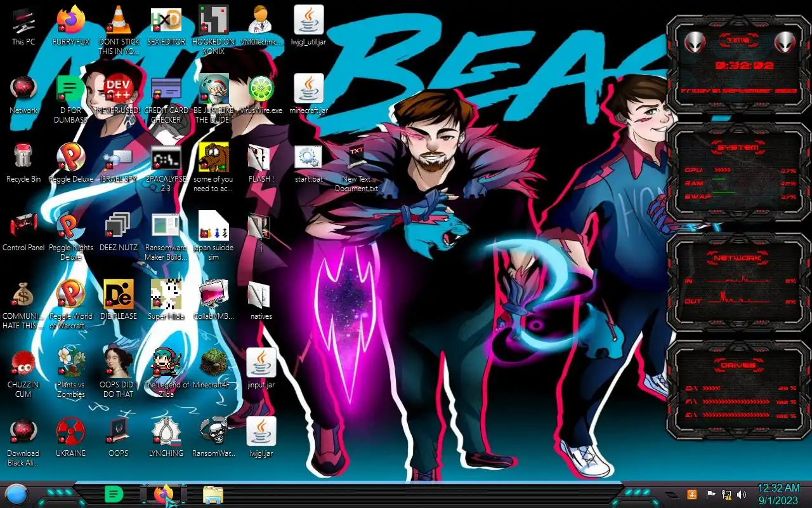Select The Legend of Zilda shortcut
The width and height of the screenshot is (812, 508).
166,373
